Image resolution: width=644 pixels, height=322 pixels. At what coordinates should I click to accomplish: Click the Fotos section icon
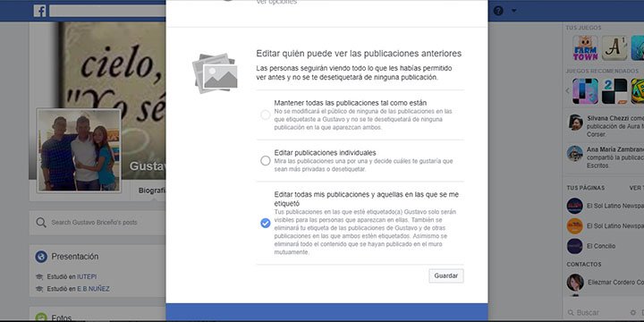(41, 318)
